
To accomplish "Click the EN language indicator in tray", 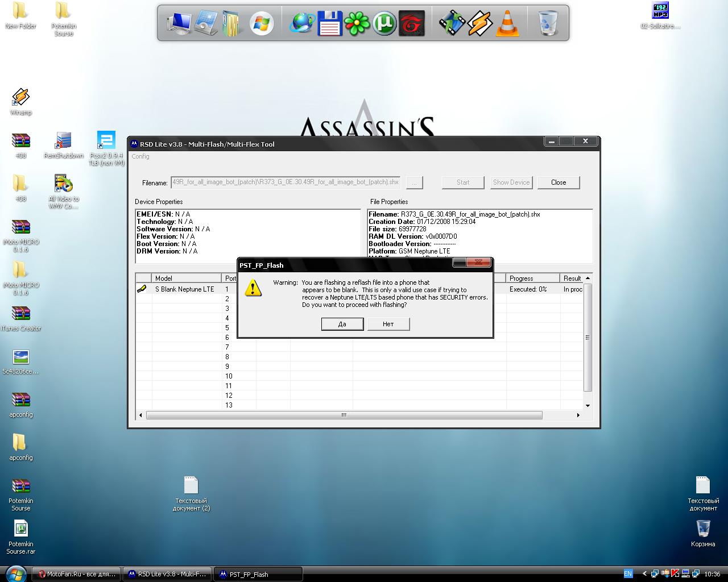I will 628,574.
